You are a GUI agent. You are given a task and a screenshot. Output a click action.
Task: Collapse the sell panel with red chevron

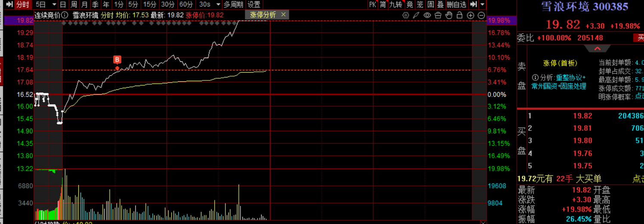pyautogui.click(x=598, y=49)
